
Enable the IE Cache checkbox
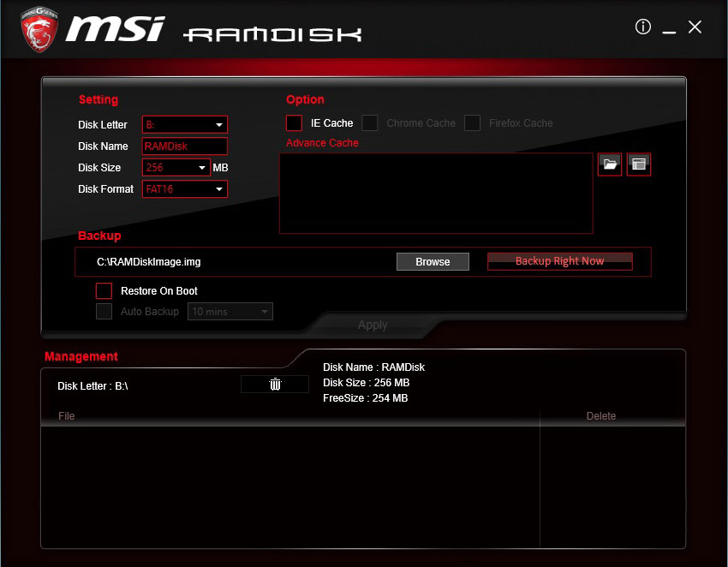tap(294, 123)
